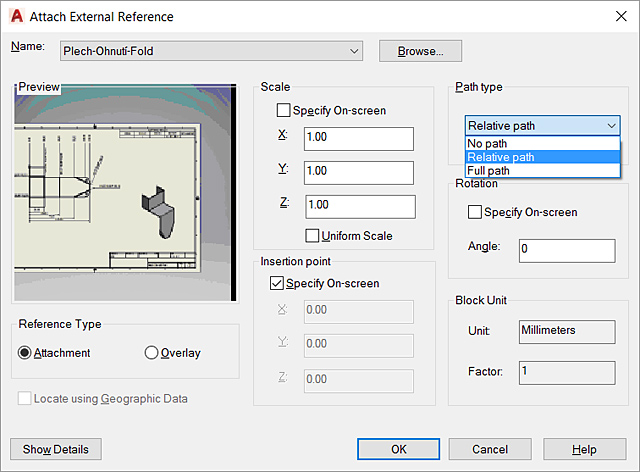
Task: Open the Name dropdown showing Plech-Ohnuti-Fold
Action: coord(211,51)
